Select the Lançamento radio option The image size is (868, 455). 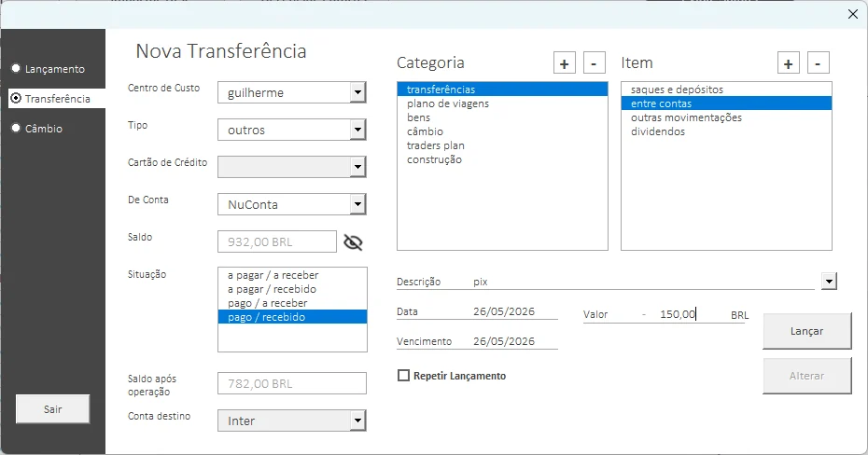click(x=49, y=69)
